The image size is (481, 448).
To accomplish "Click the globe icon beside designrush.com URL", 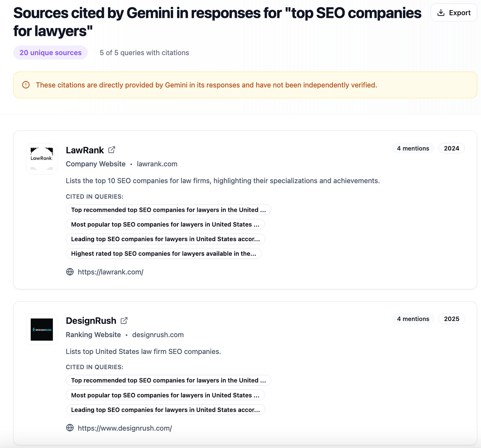I will (70, 428).
